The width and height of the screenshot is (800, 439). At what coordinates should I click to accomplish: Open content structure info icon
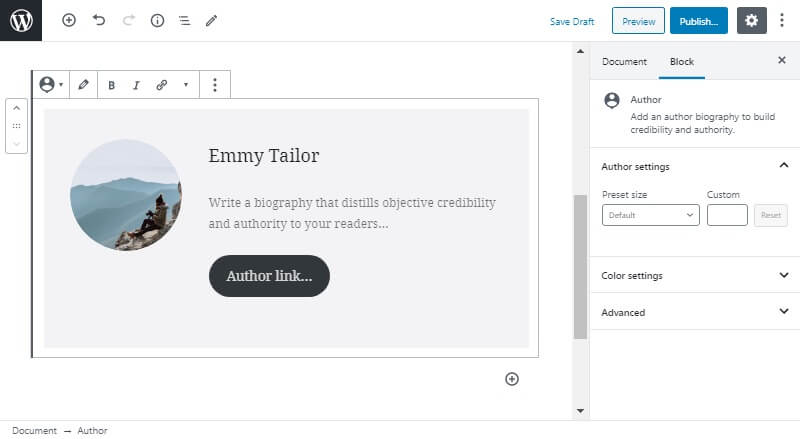pos(157,20)
